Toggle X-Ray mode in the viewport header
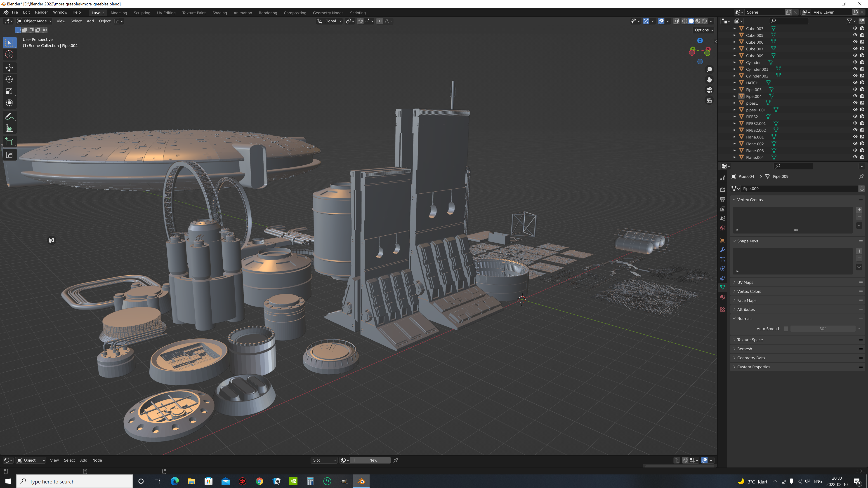 (676, 21)
